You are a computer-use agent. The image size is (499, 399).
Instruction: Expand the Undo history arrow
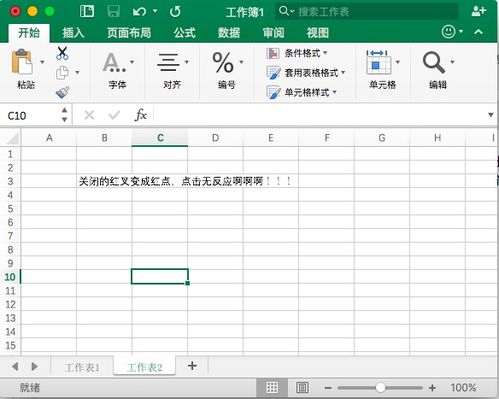(155, 11)
